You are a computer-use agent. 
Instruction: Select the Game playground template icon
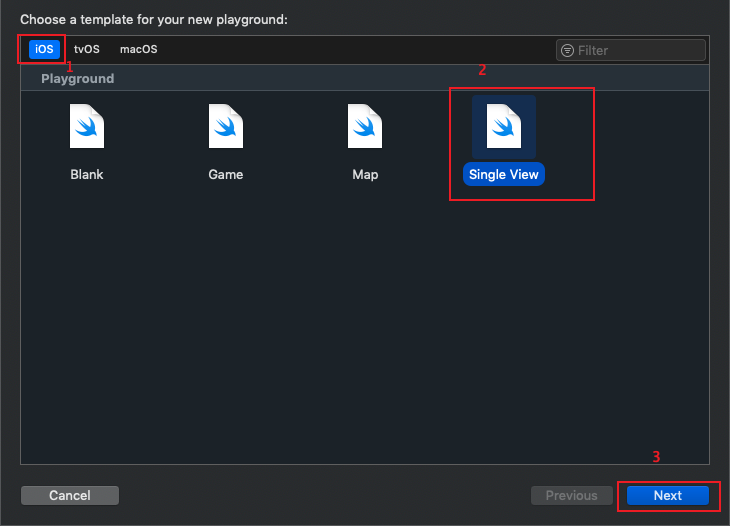click(226, 126)
